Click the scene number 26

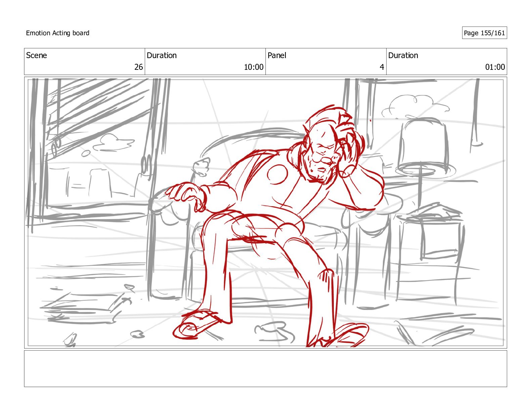pyautogui.click(x=139, y=67)
